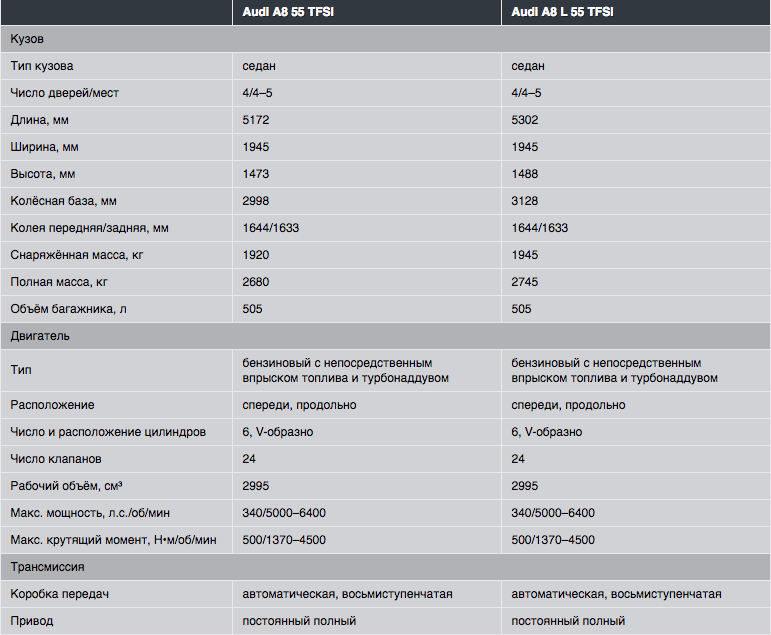The image size is (771, 635).
Task: Click the "Колёсная база, мм" row label
Action: pyautogui.click(x=64, y=201)
